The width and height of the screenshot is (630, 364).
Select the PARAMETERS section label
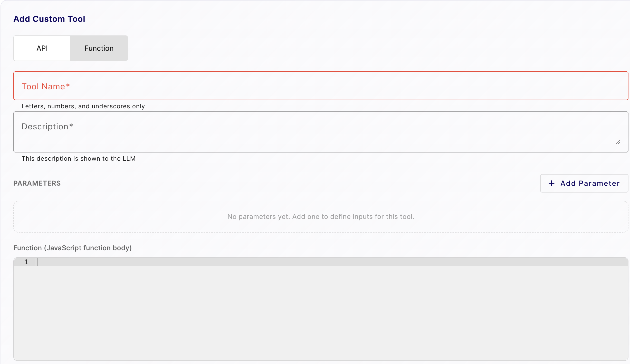coord(37,183)
